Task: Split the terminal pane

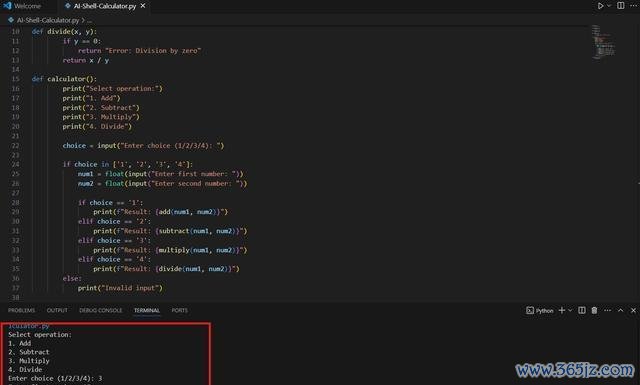Action: tap(582, 310)
